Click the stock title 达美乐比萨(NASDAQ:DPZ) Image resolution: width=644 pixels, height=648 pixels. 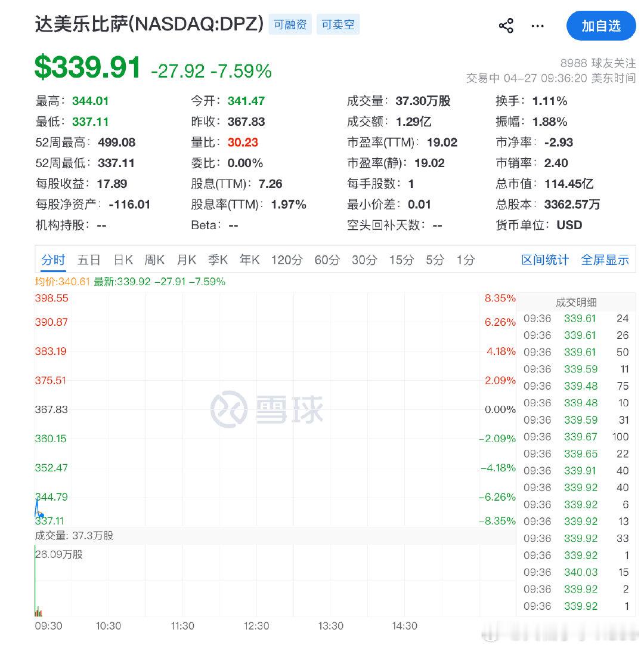coord(149,24)
